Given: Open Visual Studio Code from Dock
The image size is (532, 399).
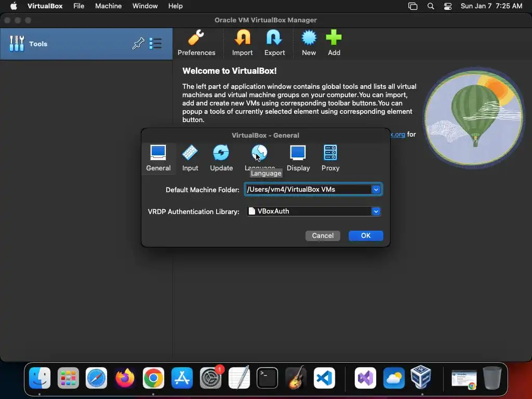Looking at the screenshot, I should (x=324, y=378).
